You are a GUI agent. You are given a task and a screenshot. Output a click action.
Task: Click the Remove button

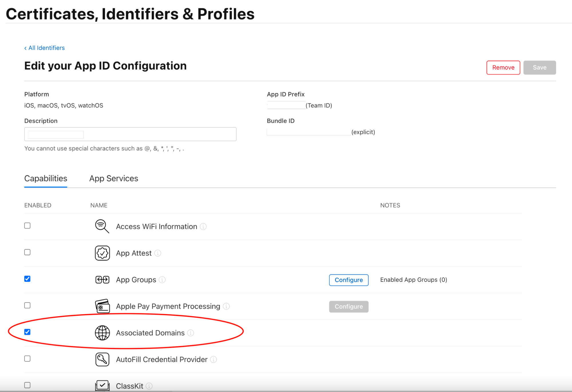pyautogui.click(x=503, y=68)
